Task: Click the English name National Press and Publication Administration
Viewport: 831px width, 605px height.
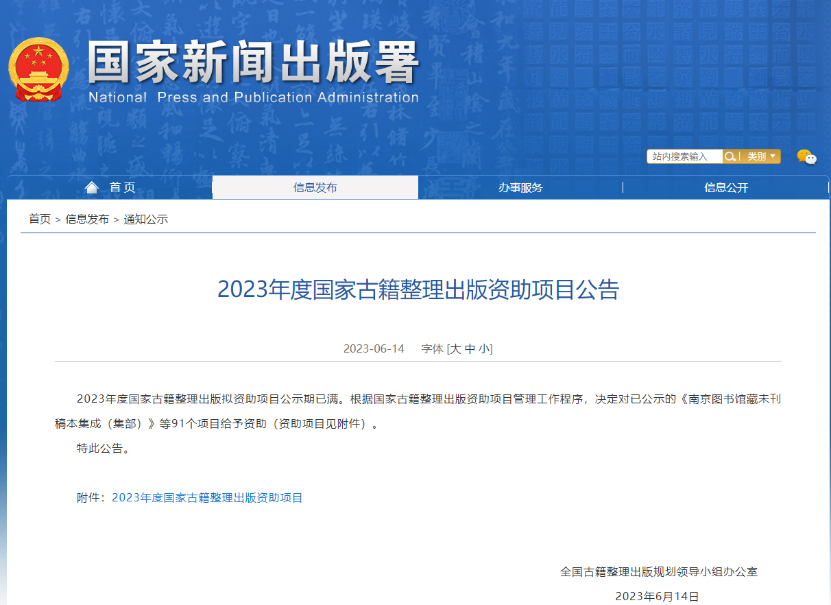Action: pos(253,98)
